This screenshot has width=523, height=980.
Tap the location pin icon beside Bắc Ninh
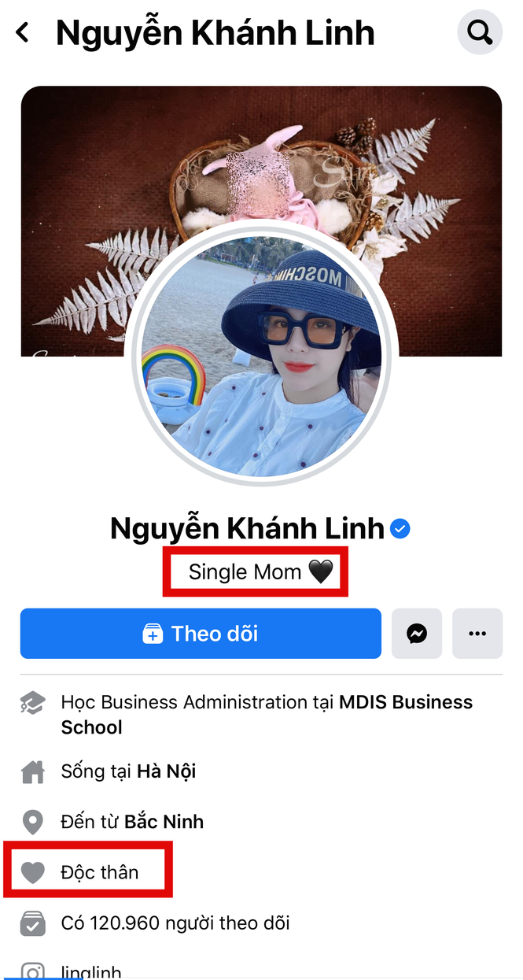tap(33, 822)
